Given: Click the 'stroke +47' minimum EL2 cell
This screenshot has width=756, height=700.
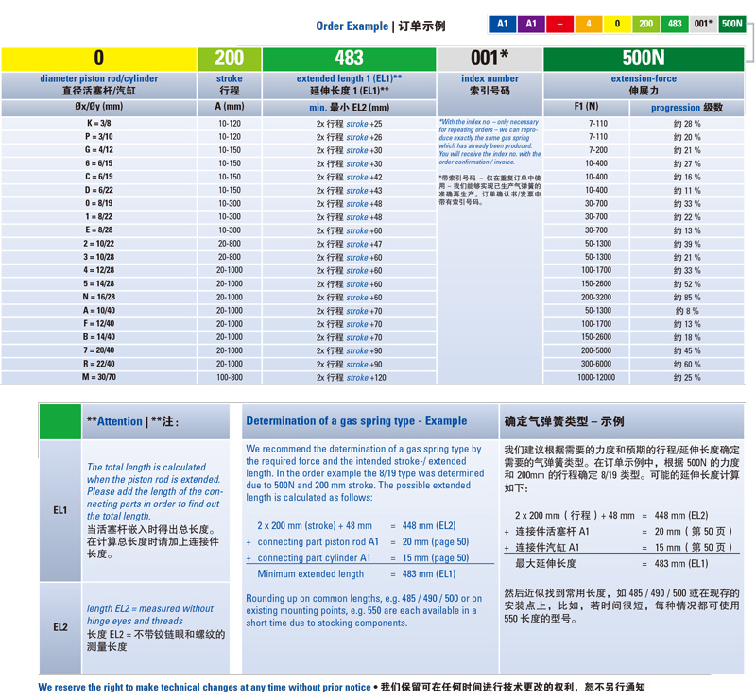Looking at the screenshot, I should [349, 244].
